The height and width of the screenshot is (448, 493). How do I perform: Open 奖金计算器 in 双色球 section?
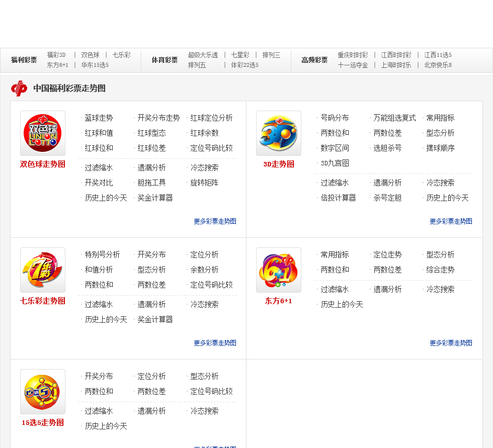(155, 198)
